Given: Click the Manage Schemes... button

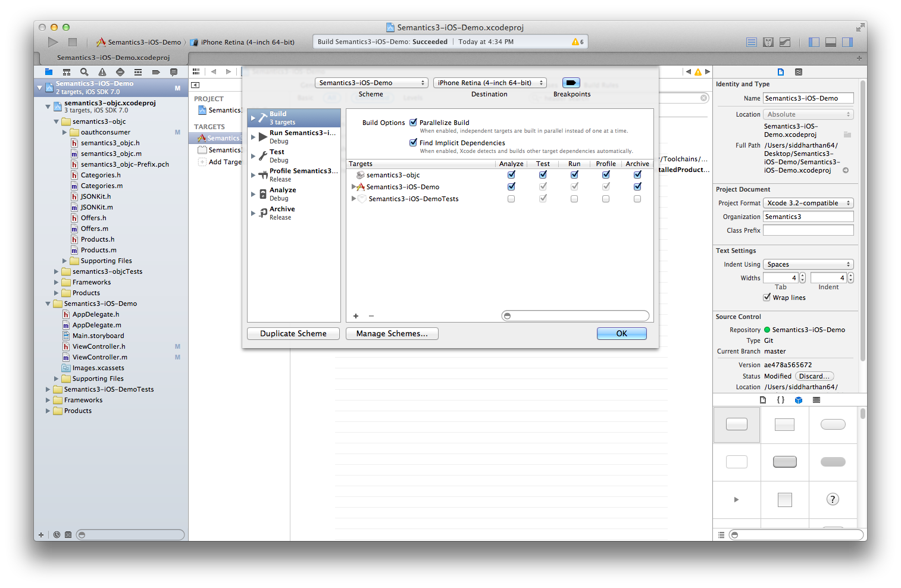Looking at the screenshot, I should 392,333.
